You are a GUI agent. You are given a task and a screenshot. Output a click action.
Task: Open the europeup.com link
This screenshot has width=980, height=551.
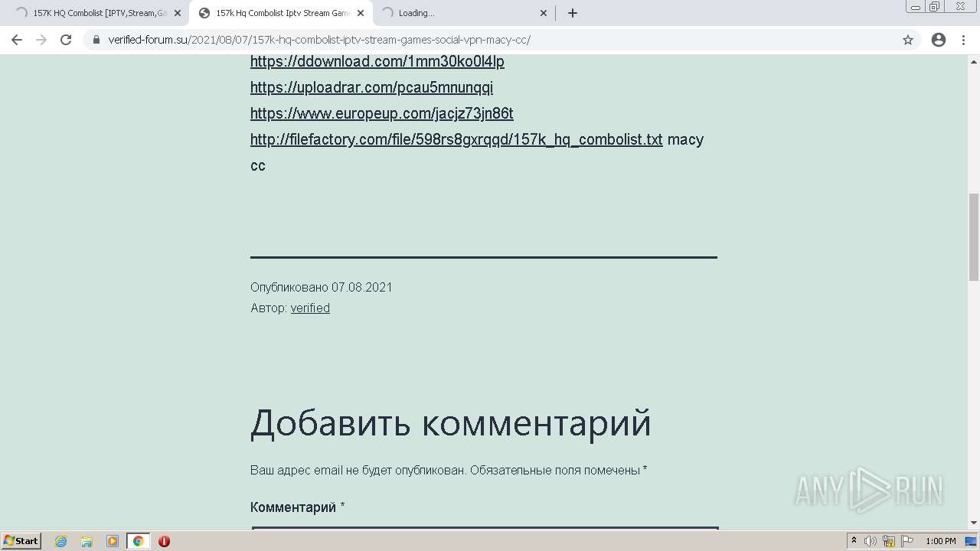381,113
